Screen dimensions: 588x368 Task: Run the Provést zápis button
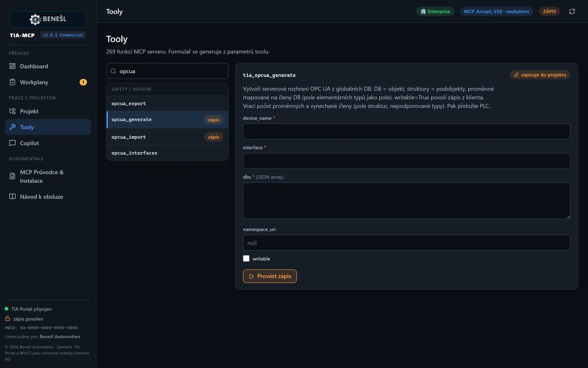point(270,276)
